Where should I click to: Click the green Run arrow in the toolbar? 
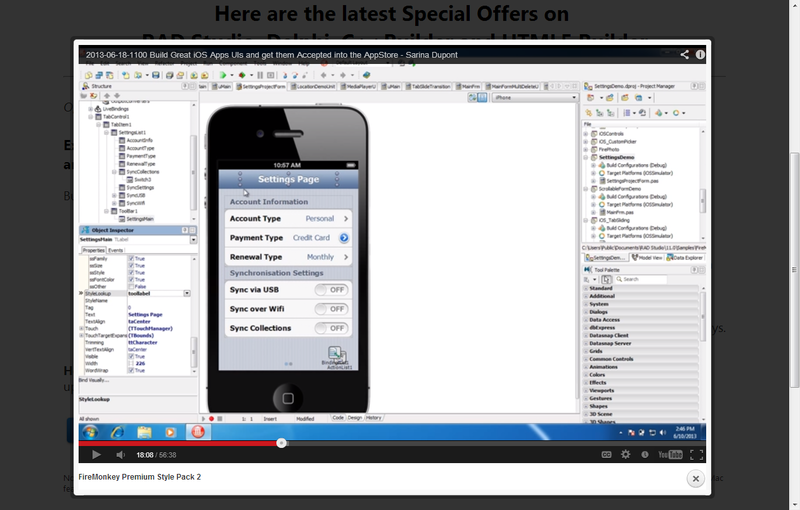(x=223, y=75)
